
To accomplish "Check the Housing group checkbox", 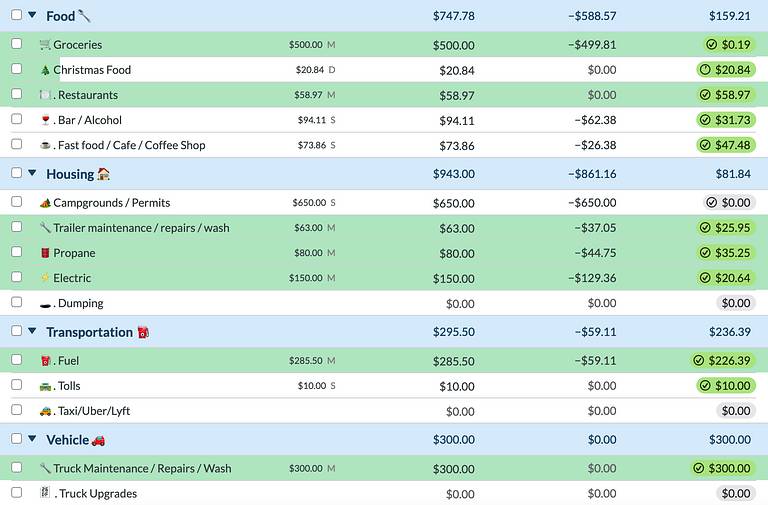I will click(x=17, y=172).
